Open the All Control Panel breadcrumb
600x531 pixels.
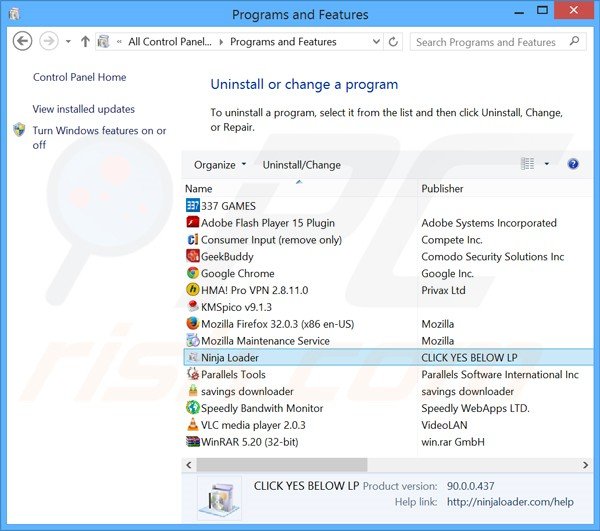170,42
